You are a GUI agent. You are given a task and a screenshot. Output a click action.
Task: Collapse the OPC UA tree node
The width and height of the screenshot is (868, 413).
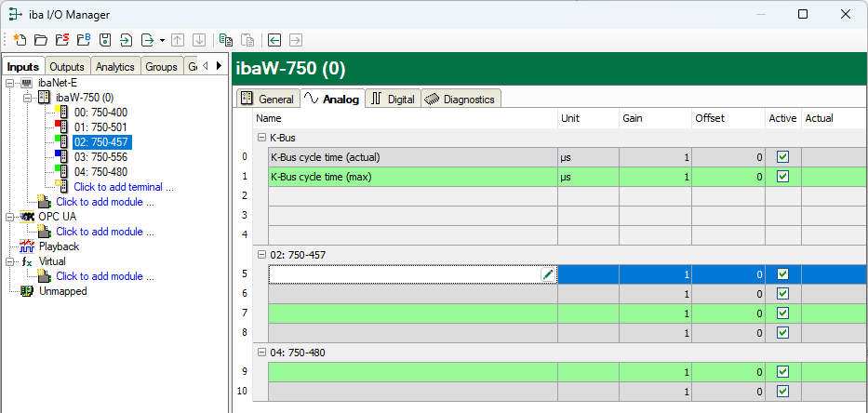[x=10, y=217]
